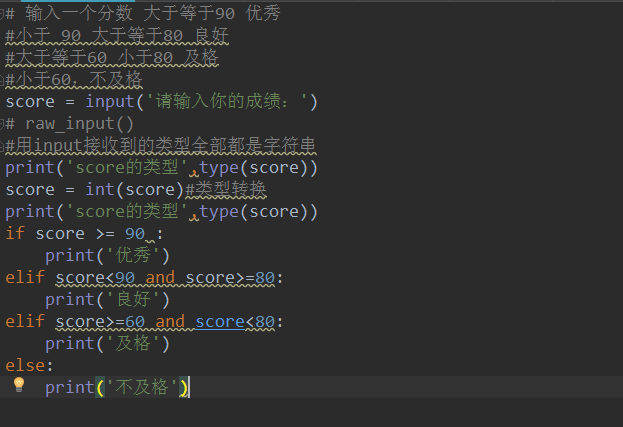Click the input keyword in the score assignment
The height and width of the screenshot is (427, 623).
(110, 101)
